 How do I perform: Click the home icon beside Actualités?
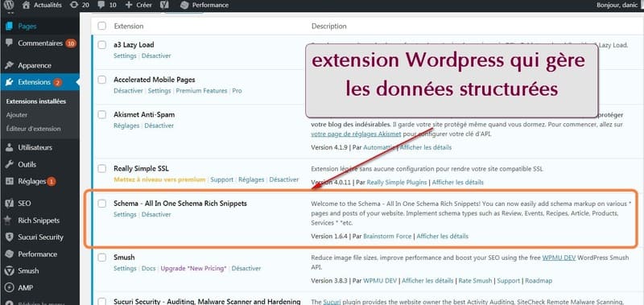point(26,6)
